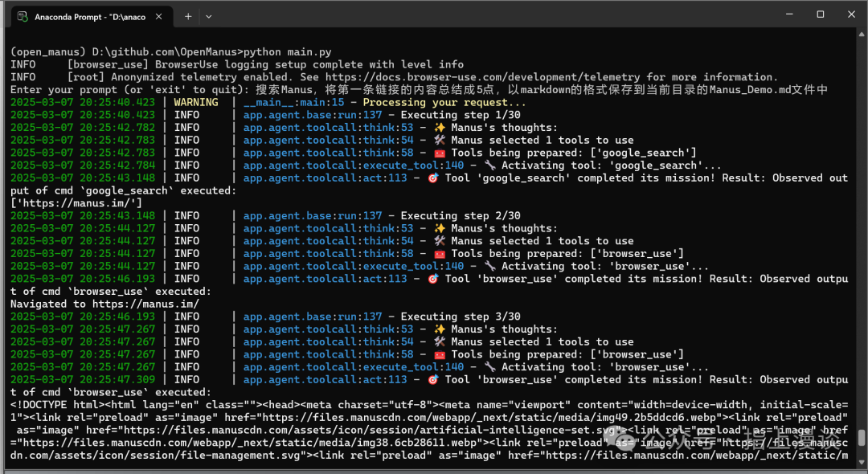Click timestamp 2025-03-07 20:25:43.148 on step 2/30 line
Image resolution: width=868 pixels, height=474 pixels.
pos(83,215)
